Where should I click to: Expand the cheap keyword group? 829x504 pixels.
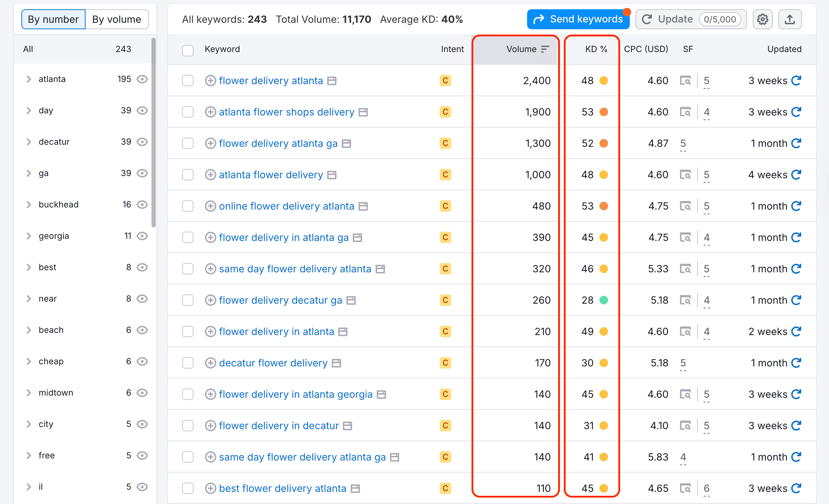pyautogui.click(x=29, y=361)
